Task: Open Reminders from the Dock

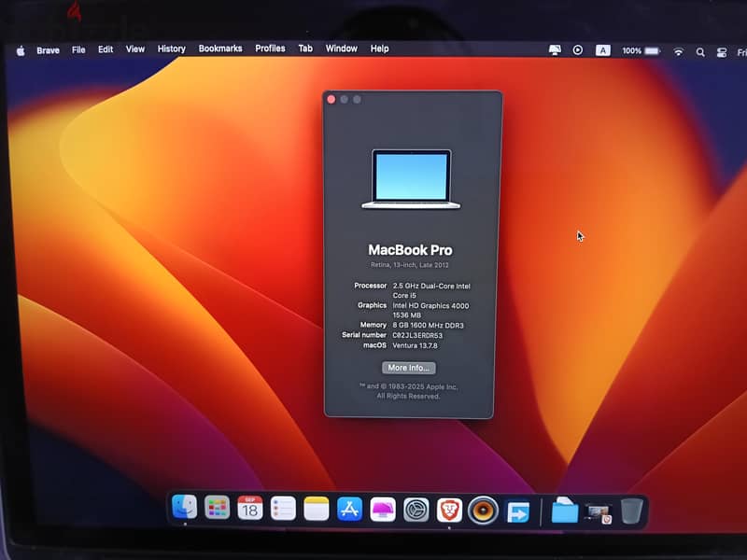Action: tap(283, 509)
